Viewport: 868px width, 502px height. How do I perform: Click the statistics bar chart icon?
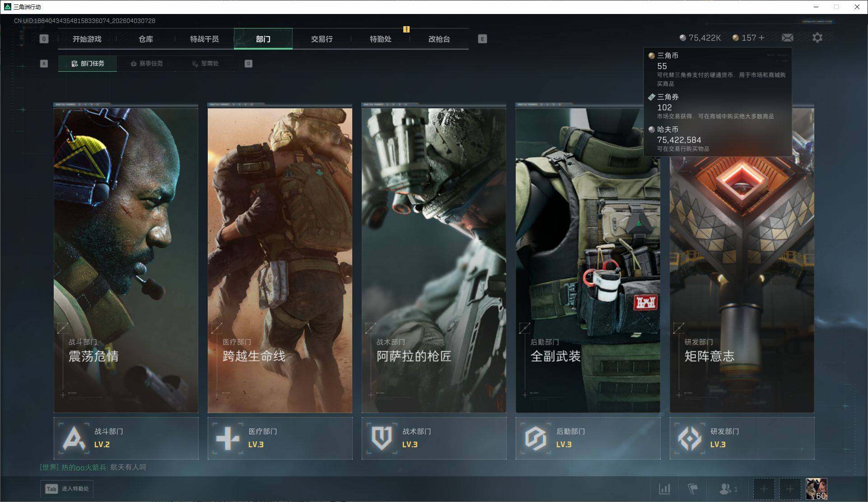coord(664,489)
